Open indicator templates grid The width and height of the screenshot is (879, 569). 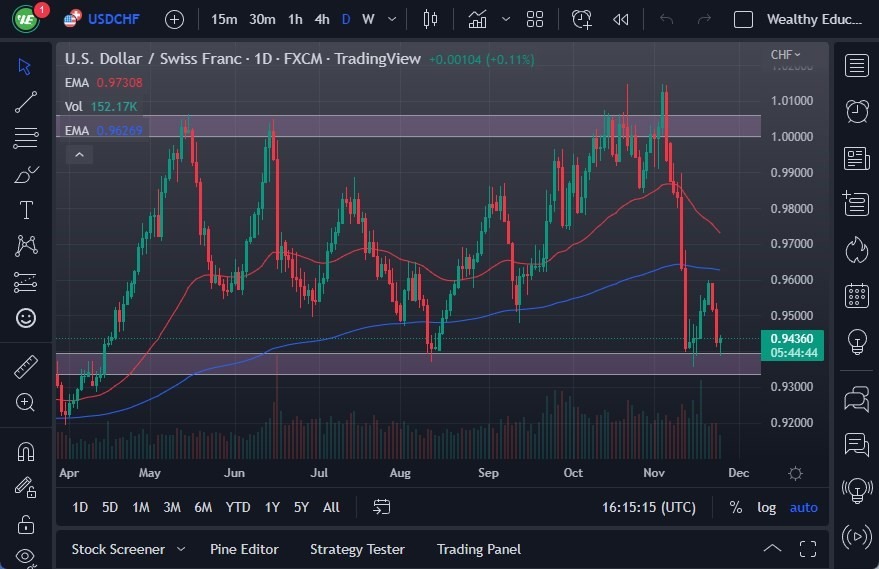click(x=535, y=20)
